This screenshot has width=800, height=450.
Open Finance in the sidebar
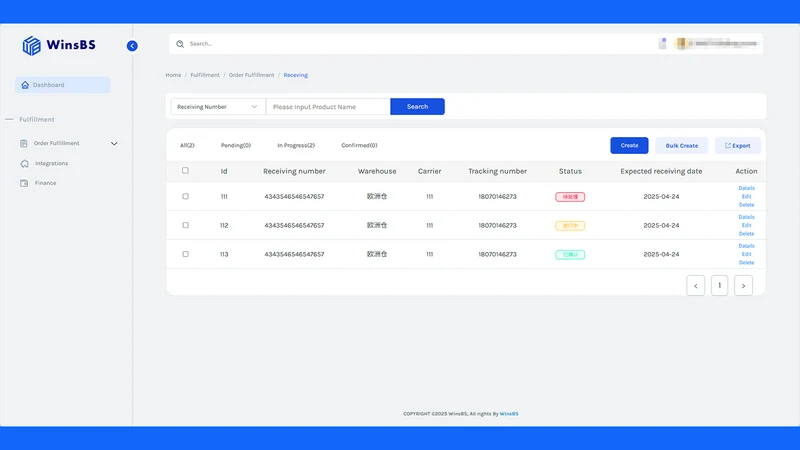pos(45,183)
